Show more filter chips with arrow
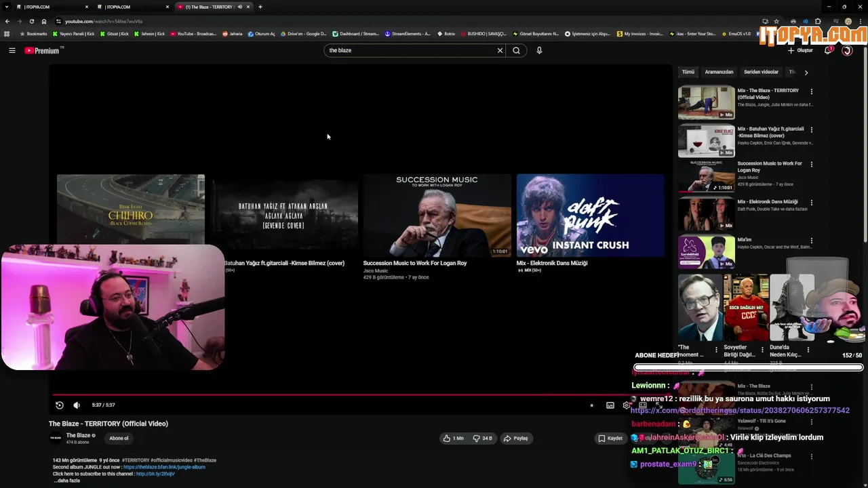This screenshot has height=488, width=868. (x=806, y=72)
